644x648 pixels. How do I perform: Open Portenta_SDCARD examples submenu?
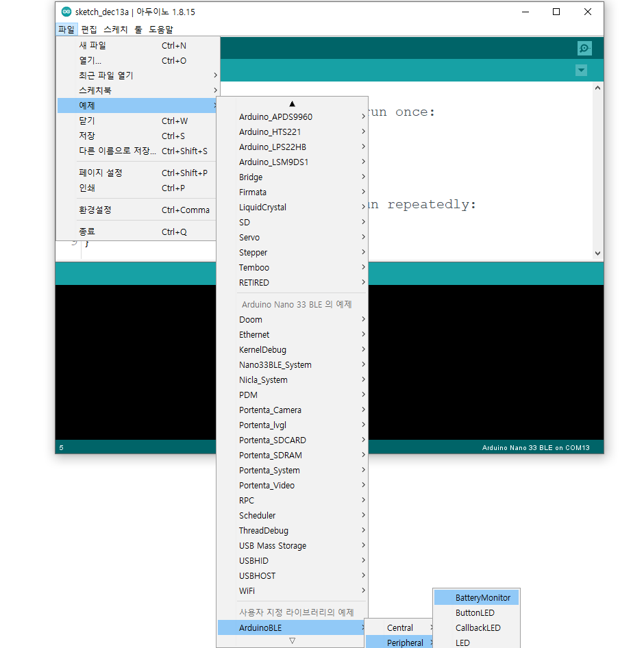click(x=293, y=440)
